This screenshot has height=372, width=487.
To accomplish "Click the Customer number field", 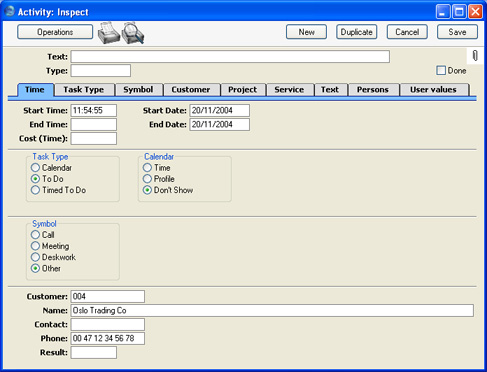I will click(x=108, y=296).
